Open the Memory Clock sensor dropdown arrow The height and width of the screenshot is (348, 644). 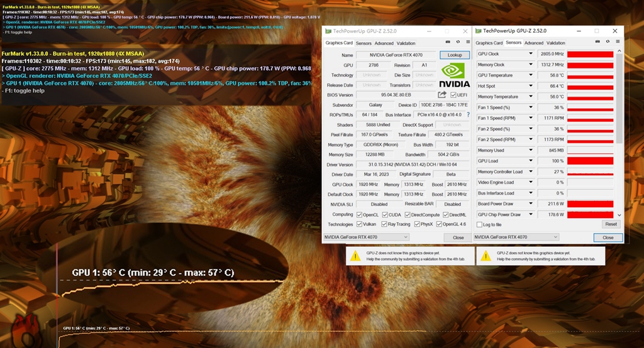tap(531, 65)
